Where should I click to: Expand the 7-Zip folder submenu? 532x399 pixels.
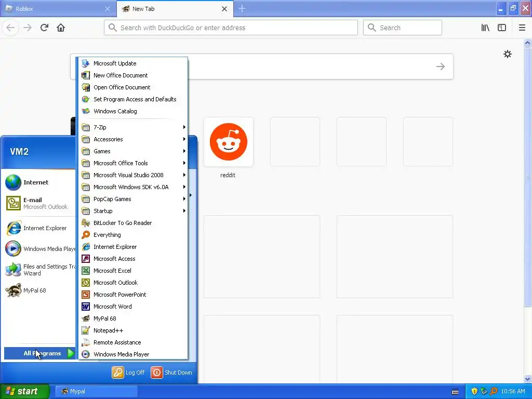(x=133, y=127)
